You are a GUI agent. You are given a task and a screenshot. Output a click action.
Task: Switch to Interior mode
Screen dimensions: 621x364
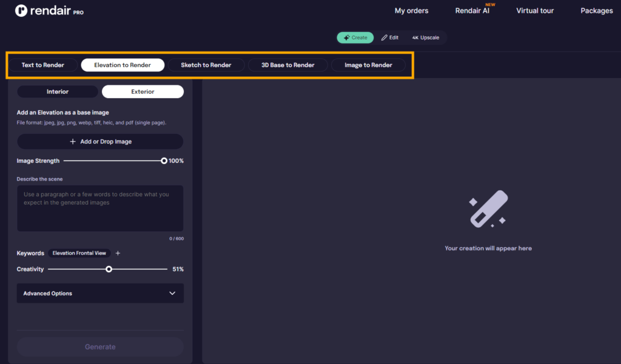point(58,91)
